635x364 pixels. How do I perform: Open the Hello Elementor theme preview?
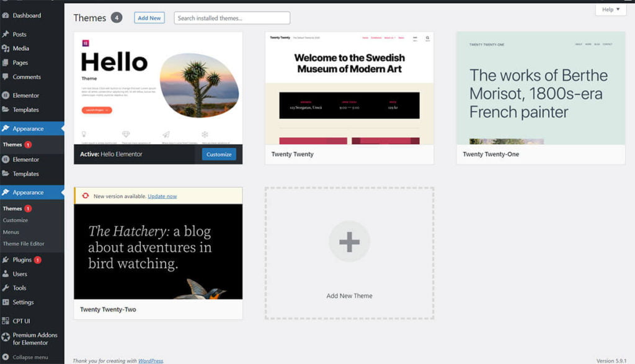(x=158, y=88)
